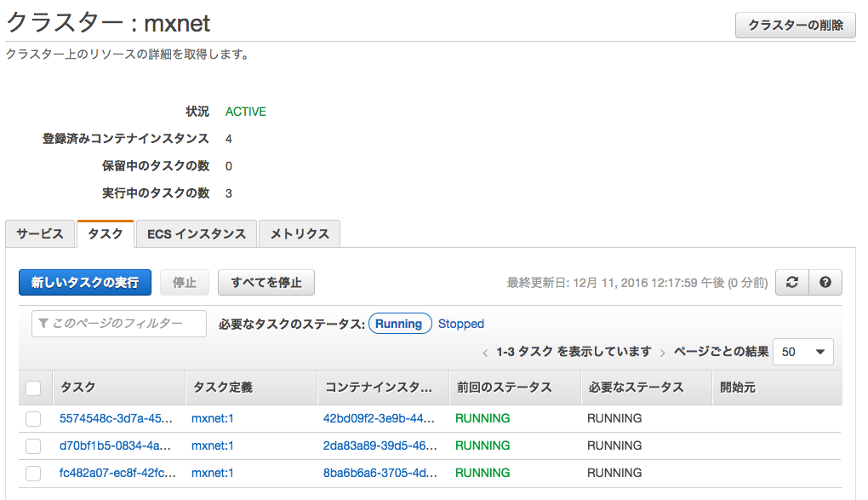The width and height of the screenshot is (868, 500).
Task: Click the すべてを停止 button
Action: (x=266, y=282)
